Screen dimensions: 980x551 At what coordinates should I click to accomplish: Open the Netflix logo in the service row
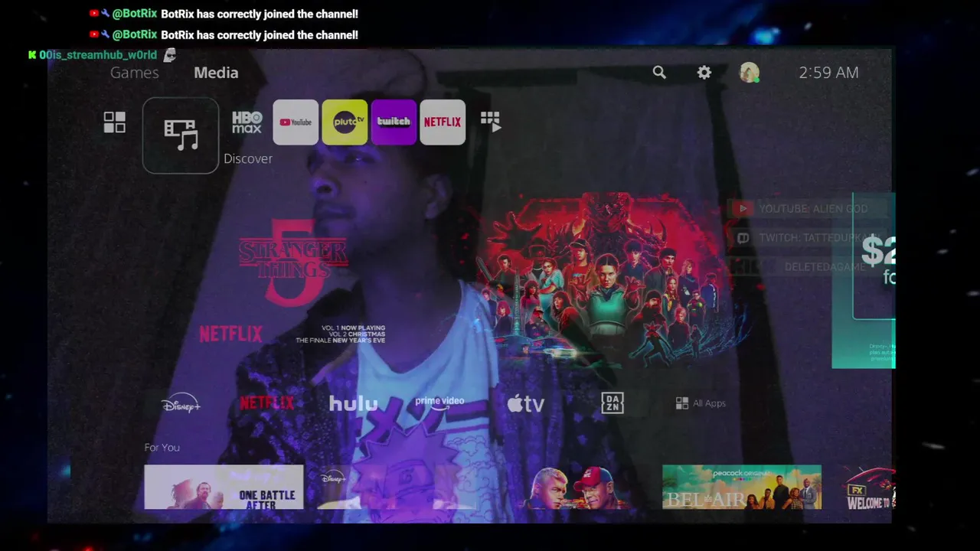[x=266, y=403]
